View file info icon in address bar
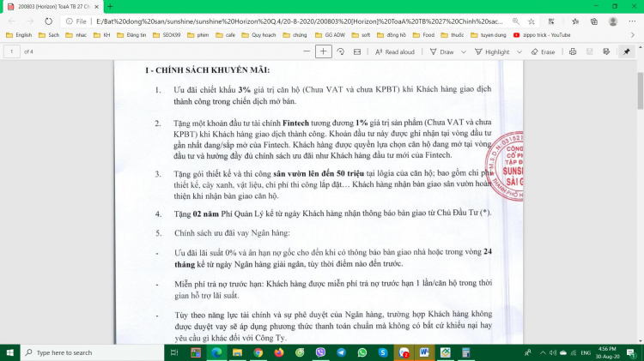The image size is (644, 361). [x=70, y=21]
